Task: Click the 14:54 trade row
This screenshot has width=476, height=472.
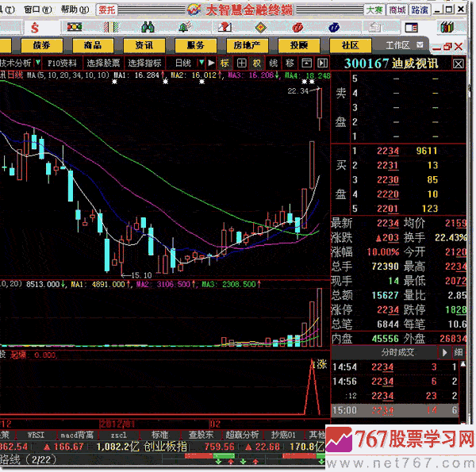Action: pos(394,367)
